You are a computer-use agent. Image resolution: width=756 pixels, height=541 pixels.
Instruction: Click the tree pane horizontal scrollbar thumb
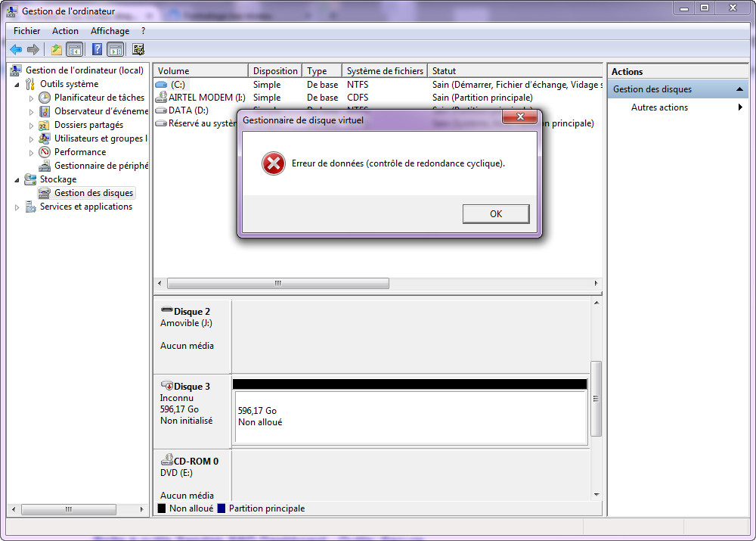[69, 509]
